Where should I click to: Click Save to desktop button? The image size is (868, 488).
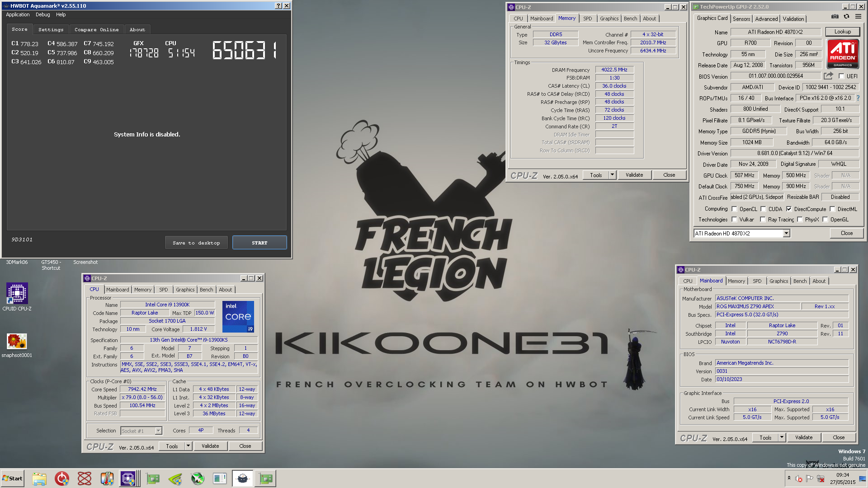[196, 243]
